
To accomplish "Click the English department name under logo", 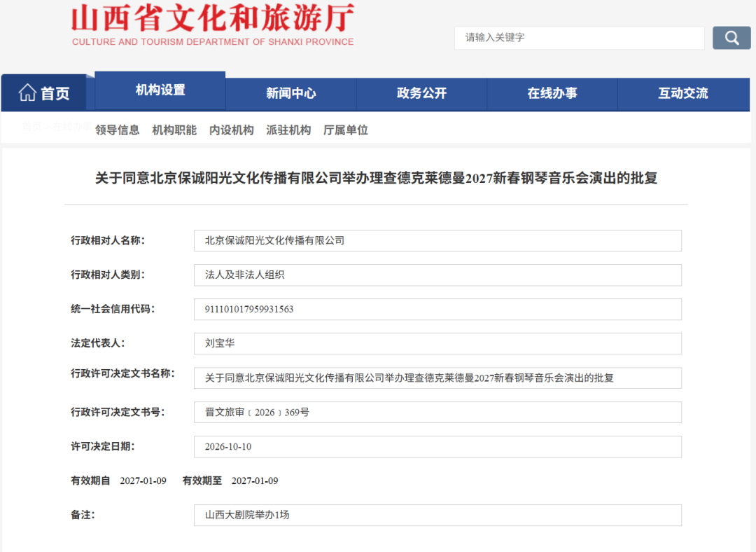I will [x=213, y=42].
